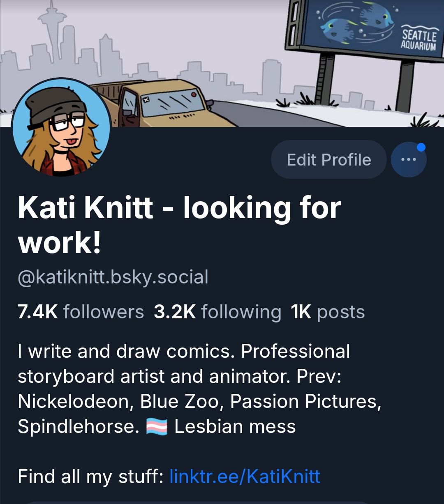The height and width of the screenshot is (504, 444).
Task: View the 7.4K followers list
Action: 81,312
